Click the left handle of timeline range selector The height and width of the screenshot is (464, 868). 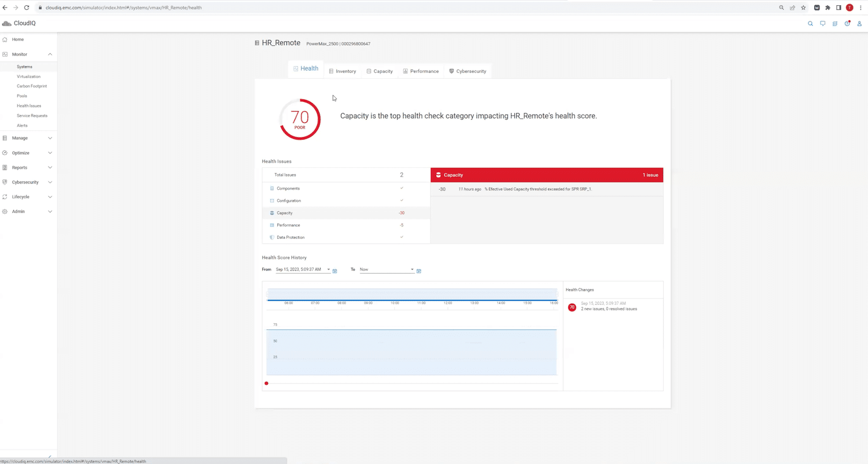coord(267,294)
